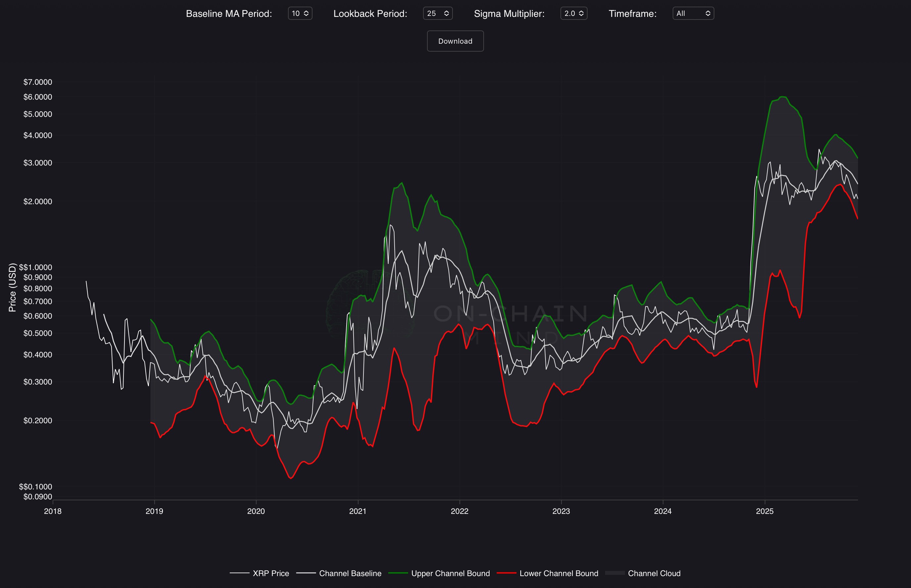Open the Lookback Period dropdown
The image size is (911, 588).
coord(437,13)
